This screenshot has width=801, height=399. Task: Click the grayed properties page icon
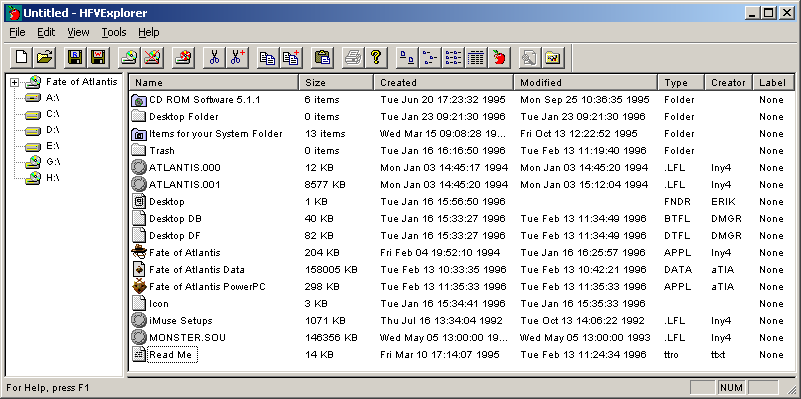pyautogui.click(x=530, y=57)
